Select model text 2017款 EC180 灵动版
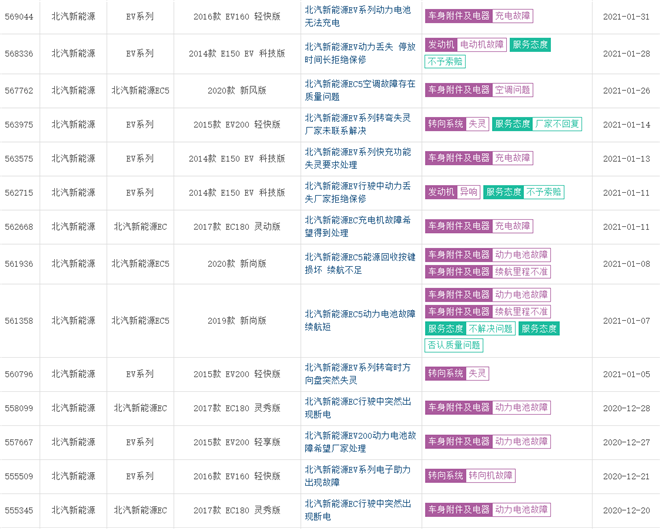Image resolution: width=660 pixels, height=529 pixels. pyautogui.click(x=237, y=226)
